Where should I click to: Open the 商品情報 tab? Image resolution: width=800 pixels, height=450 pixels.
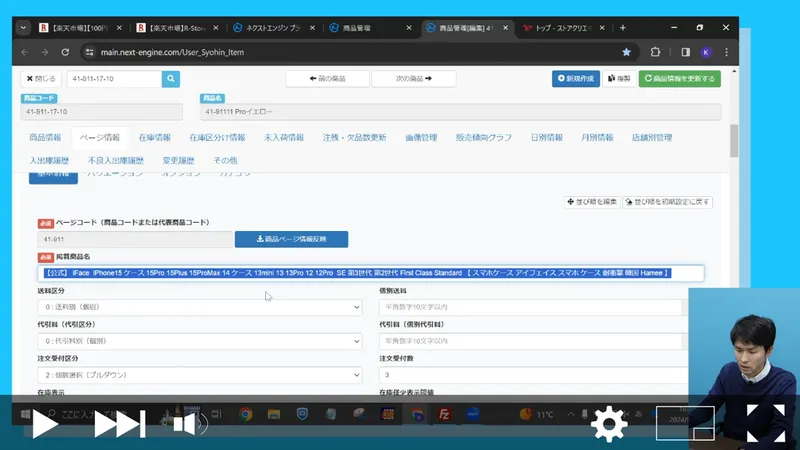(x=45, y=137)
